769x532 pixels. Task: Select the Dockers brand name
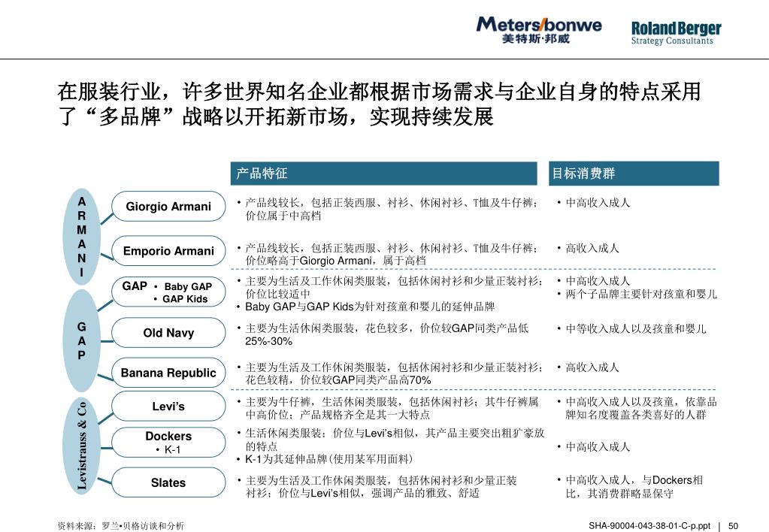coord(168,436)
